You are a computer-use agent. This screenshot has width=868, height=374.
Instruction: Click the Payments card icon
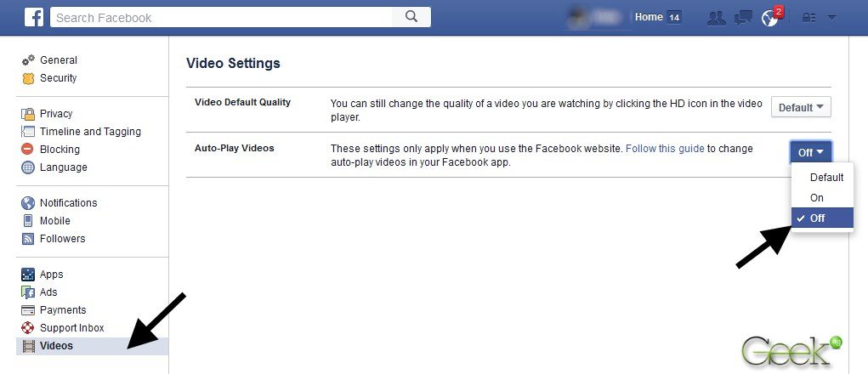28,310
